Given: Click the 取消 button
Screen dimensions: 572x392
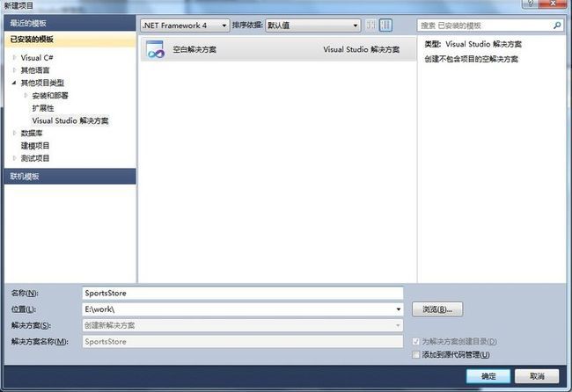Looking at the screenshot, I should pyautogui.click(x=537, y=376).
